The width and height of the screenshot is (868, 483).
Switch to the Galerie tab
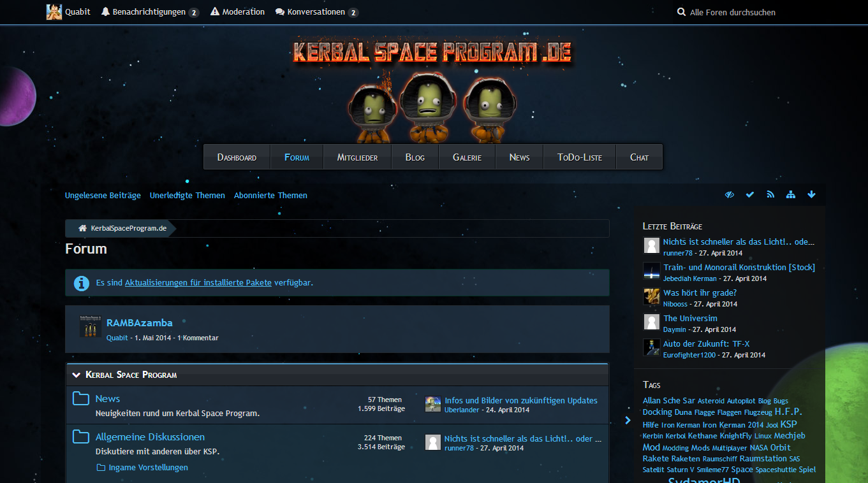pyautogui.click(x=467, y=157)
